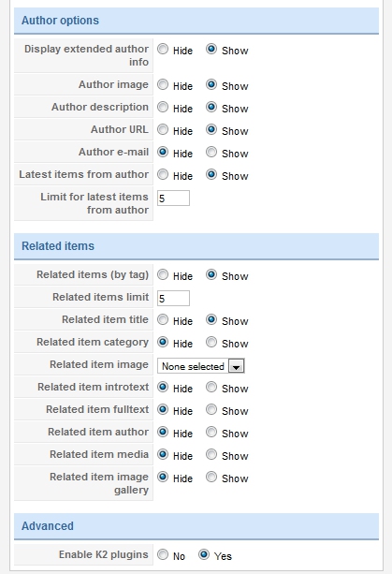Set Author e-mail to Show
Screen dimensions: 392x574
click(x=211, y=152)
